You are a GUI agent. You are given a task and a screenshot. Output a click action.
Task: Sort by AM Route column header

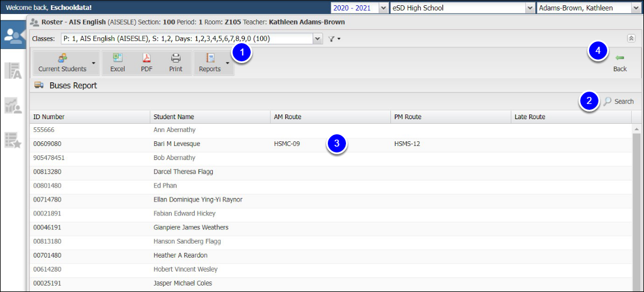(330, 117)
